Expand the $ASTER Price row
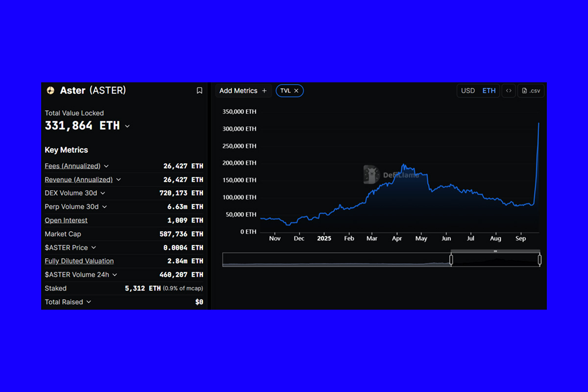Screen dimensions: 588x392 tap(94, 247)
